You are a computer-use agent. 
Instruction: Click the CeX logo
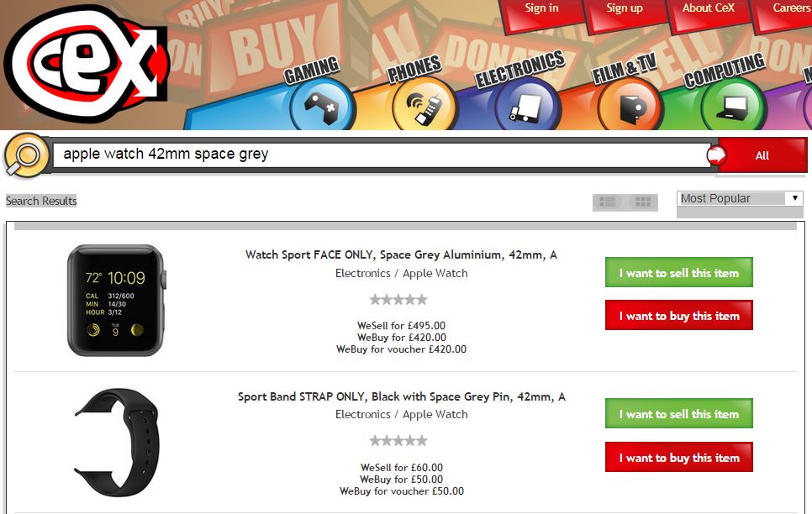tap(87, 63)
